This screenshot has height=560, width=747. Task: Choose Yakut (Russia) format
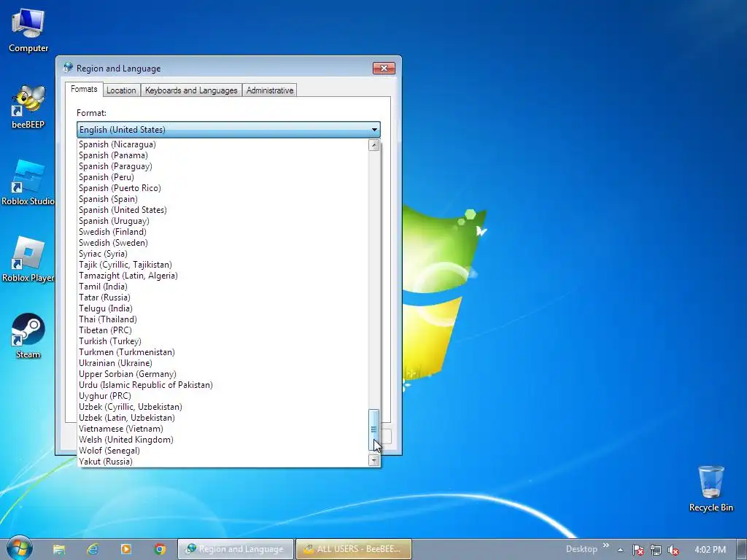click(x=223, y=462)
